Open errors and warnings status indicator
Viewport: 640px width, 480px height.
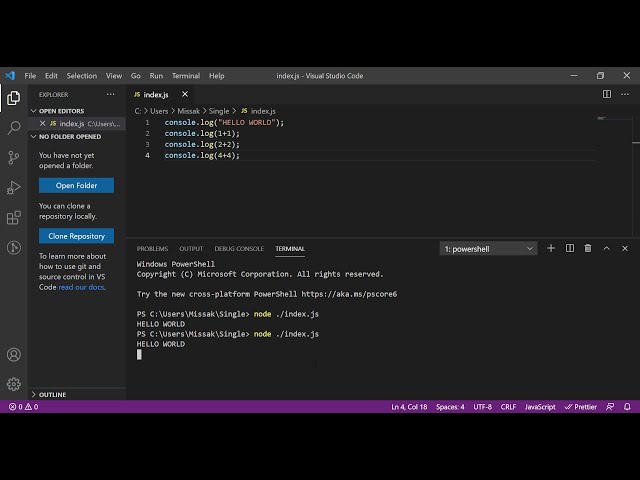[x=24, y=407]
